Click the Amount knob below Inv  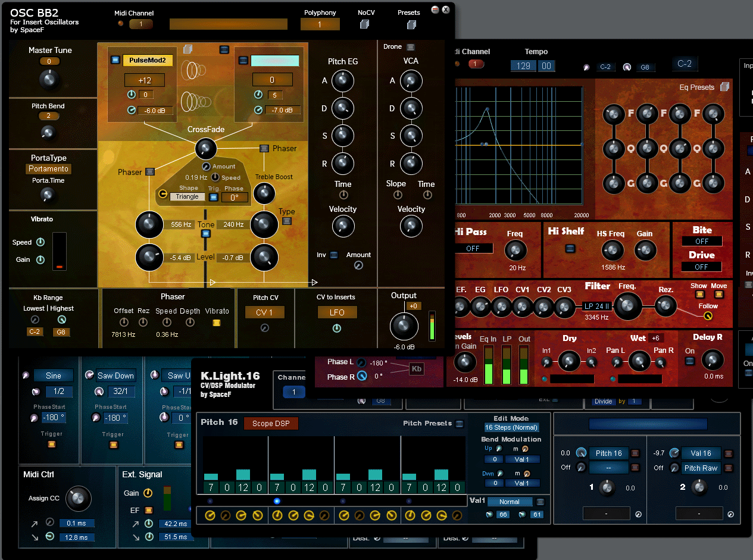pyautogui.click(x=358, y=265)
